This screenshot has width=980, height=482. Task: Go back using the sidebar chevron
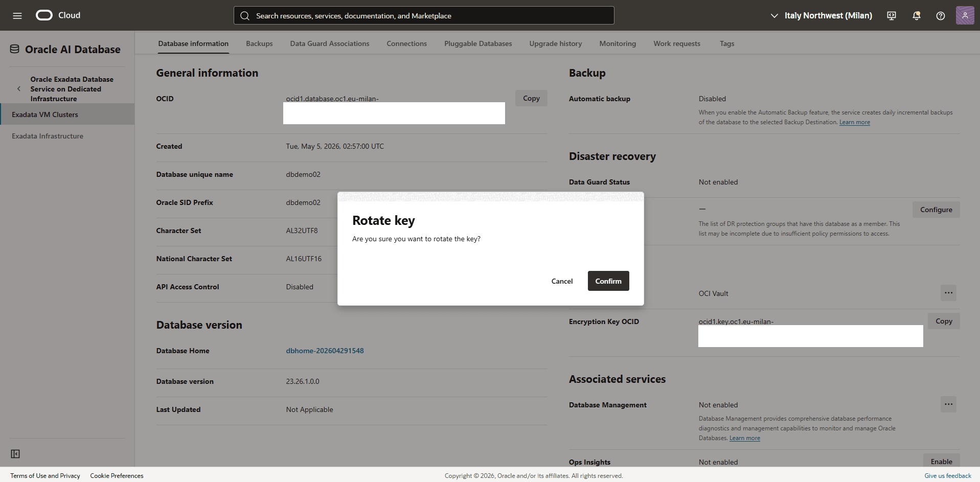(x=19, y=89)
